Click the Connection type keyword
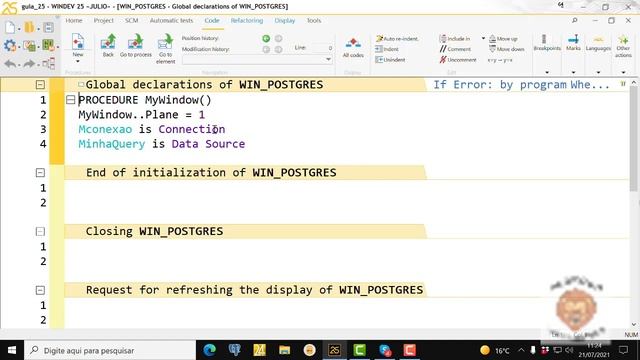Viewport: 640px width, 360px height. 191,129
